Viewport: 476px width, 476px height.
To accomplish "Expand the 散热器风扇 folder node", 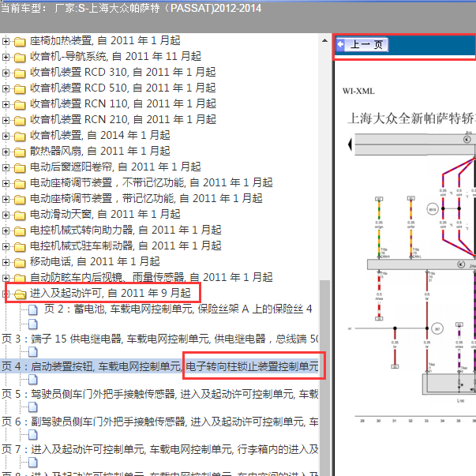I will pos(6,152).
